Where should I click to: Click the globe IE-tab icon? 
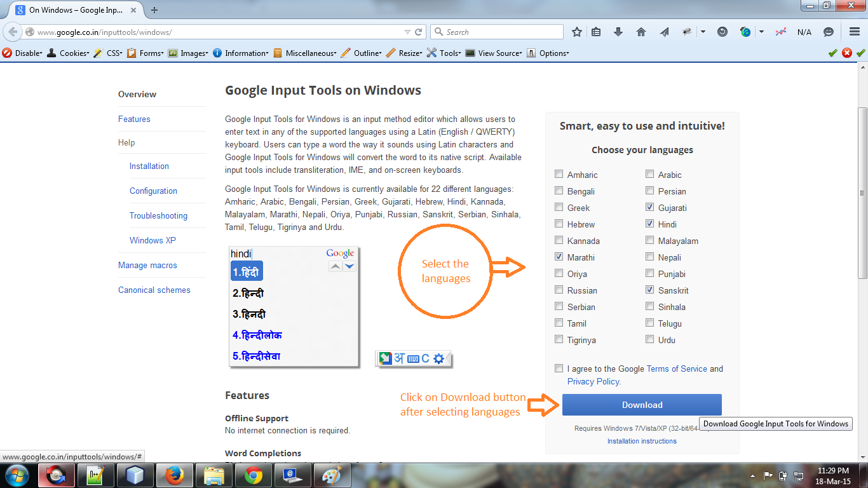click(x=745, y=32)
